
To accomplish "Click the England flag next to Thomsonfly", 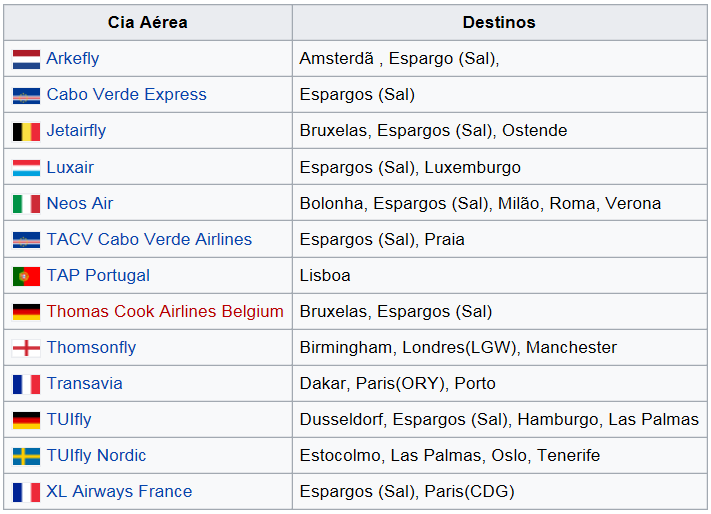I will 26,348.
